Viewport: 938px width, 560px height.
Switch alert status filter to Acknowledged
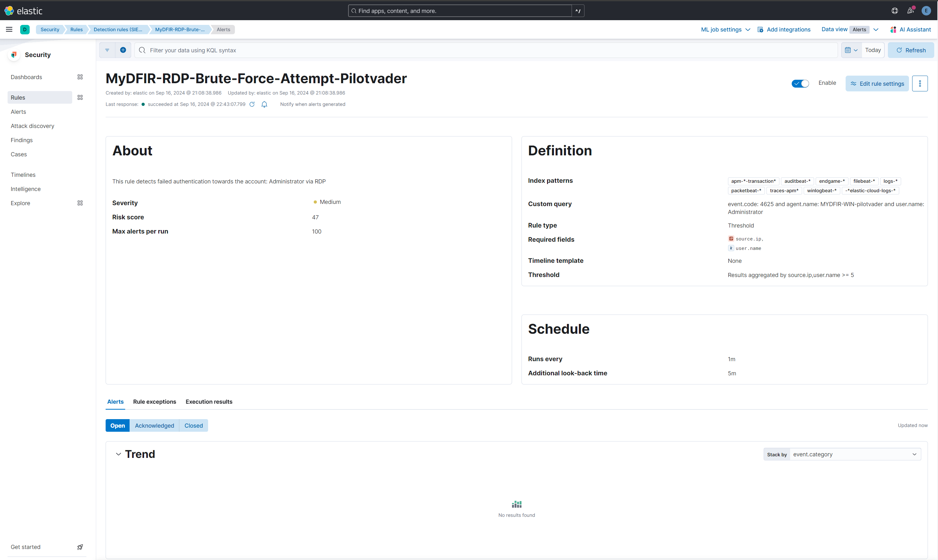(x=154, y=425)
